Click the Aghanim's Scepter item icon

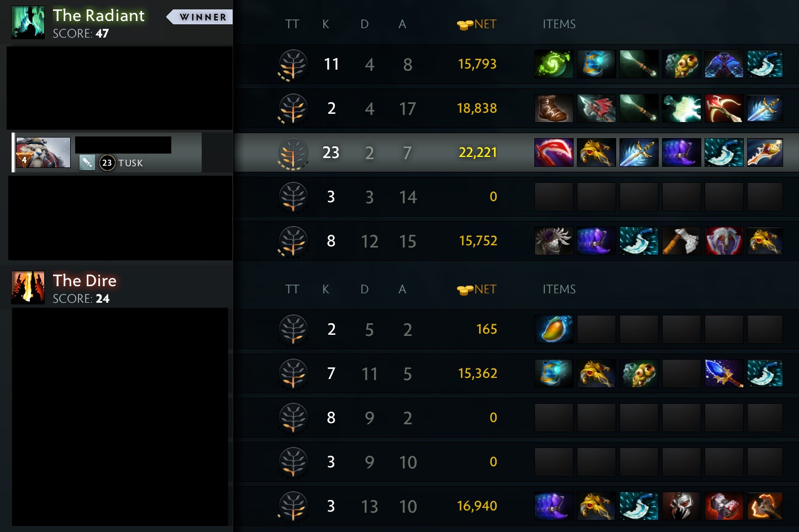[x=723, y=373]
